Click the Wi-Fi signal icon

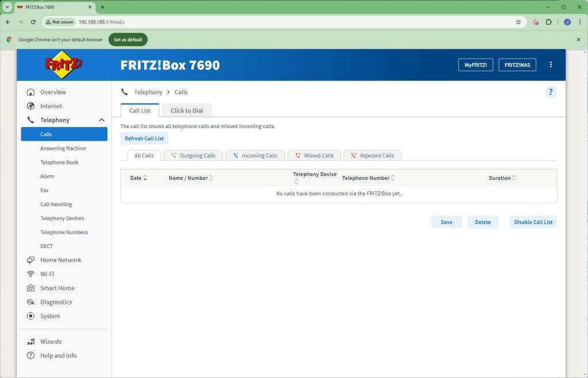click(x=31, y=274)
